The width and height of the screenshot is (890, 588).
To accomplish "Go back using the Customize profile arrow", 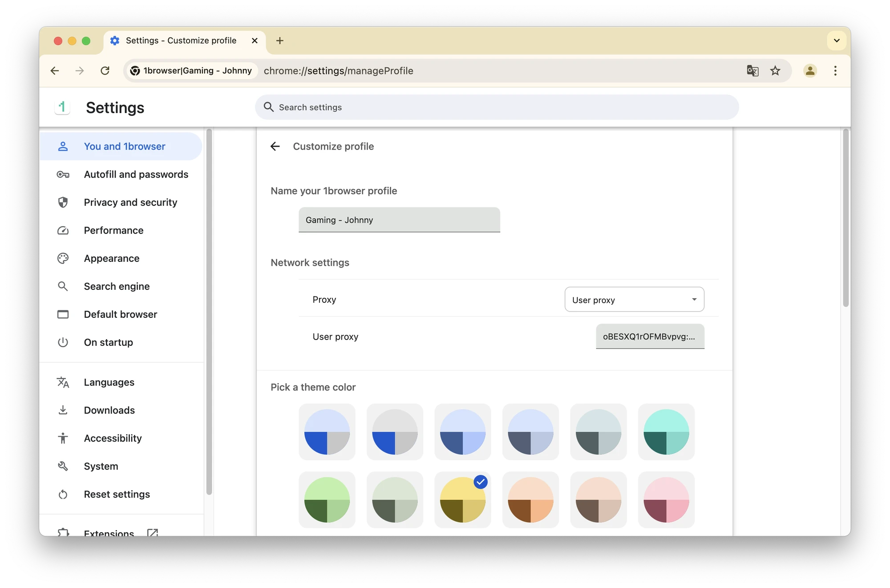I will coord(275,146).
